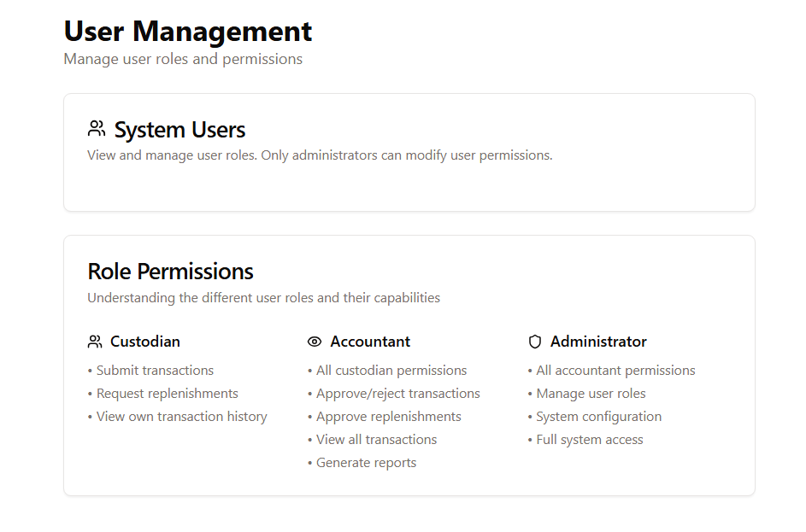Click Request replenishments list item
This screenshot has width=806, height=532.
tap(167, 394)
